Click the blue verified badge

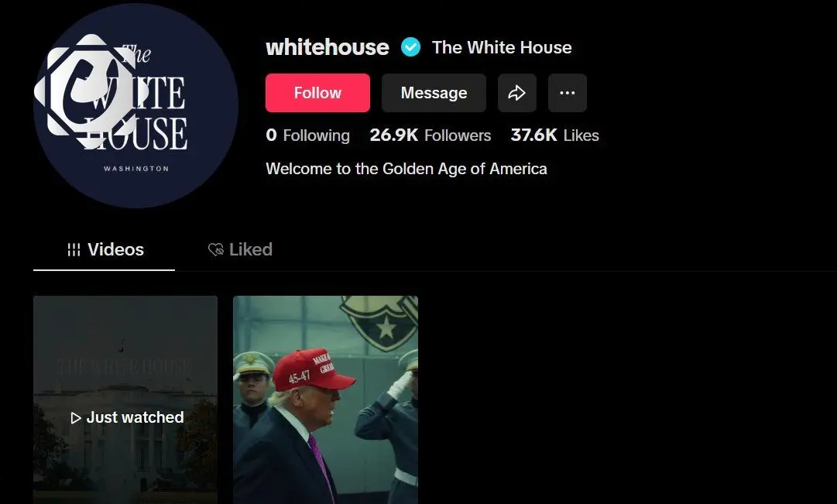pyautogui.click(x=411, y=47)
